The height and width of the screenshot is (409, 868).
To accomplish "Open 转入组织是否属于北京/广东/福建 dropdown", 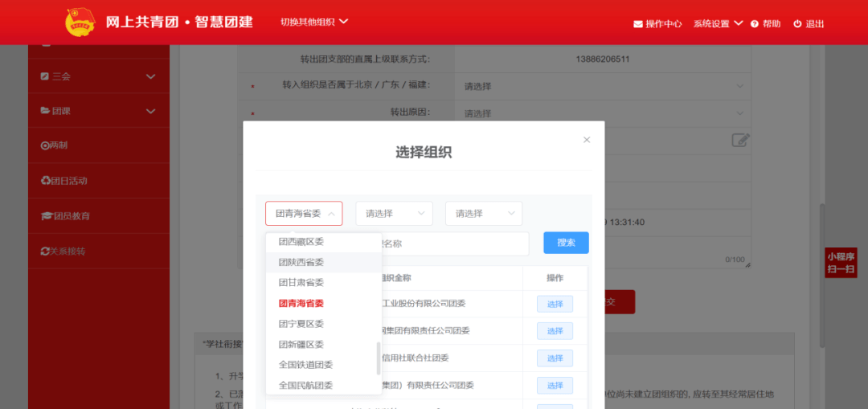I will (603, 86).
